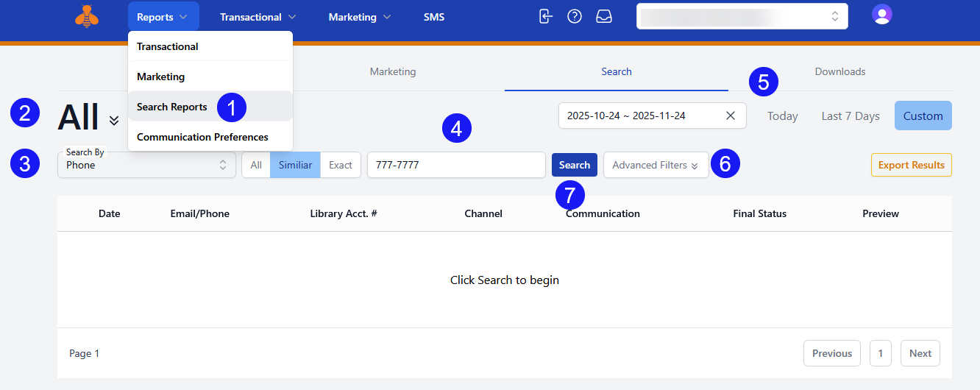Expand the All heading double chevron
This screenshot has height=390, width=980.
(114, 120)
